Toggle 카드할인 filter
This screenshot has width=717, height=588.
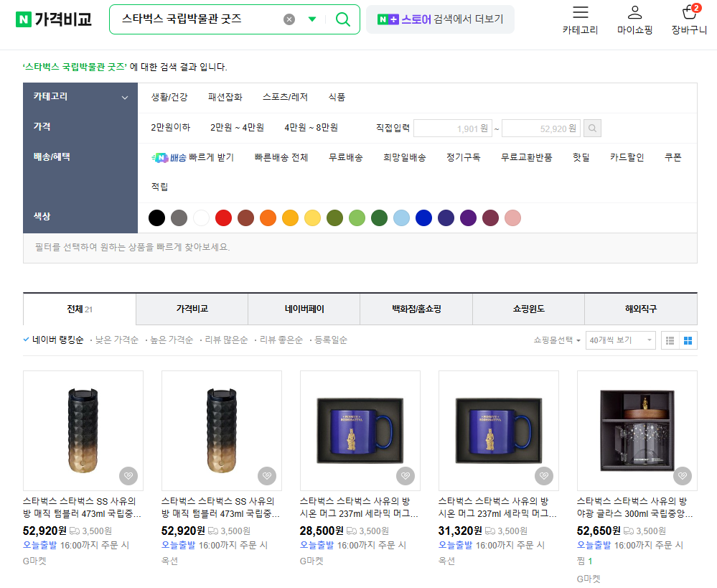tap(627, 157)
